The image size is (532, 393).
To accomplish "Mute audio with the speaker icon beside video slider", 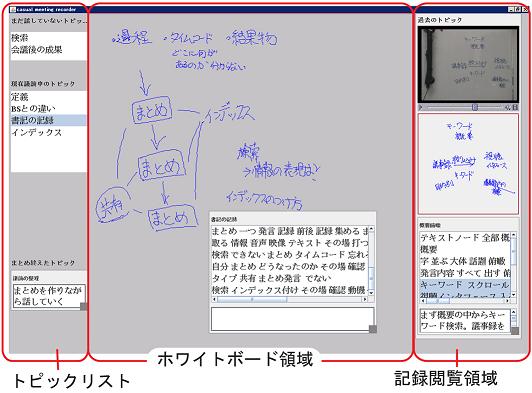I will [508, 107].
